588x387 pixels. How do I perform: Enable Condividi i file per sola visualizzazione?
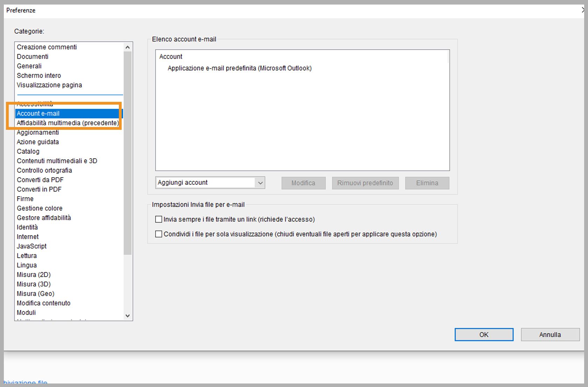(x=158, y=234)
